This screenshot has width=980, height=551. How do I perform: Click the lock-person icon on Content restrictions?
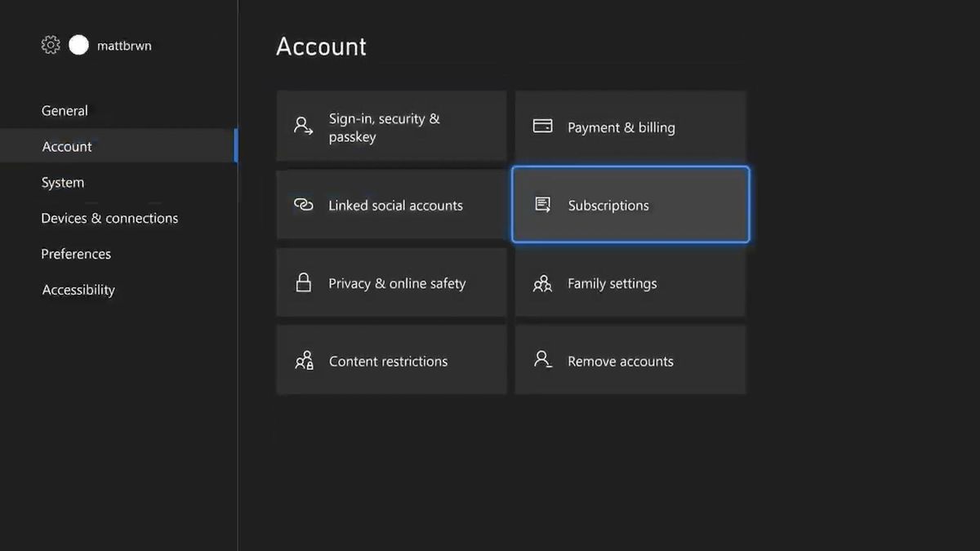(303, 360)
